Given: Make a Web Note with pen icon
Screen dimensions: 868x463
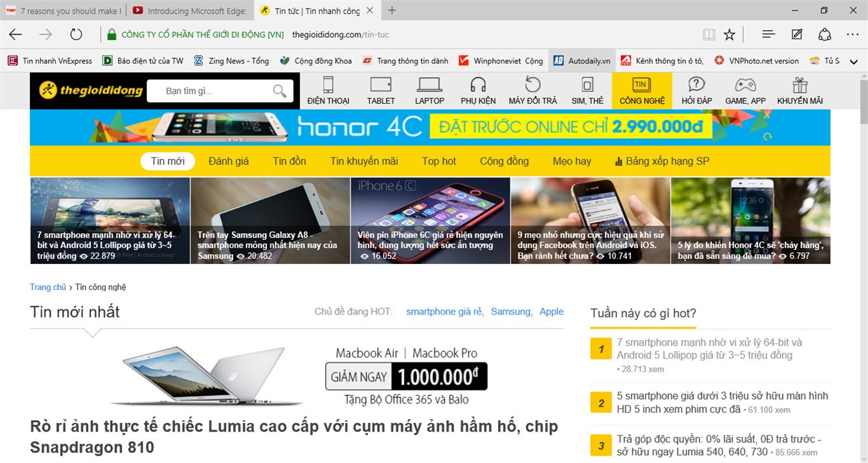Looking at the screenshot, I should (797, 34).
